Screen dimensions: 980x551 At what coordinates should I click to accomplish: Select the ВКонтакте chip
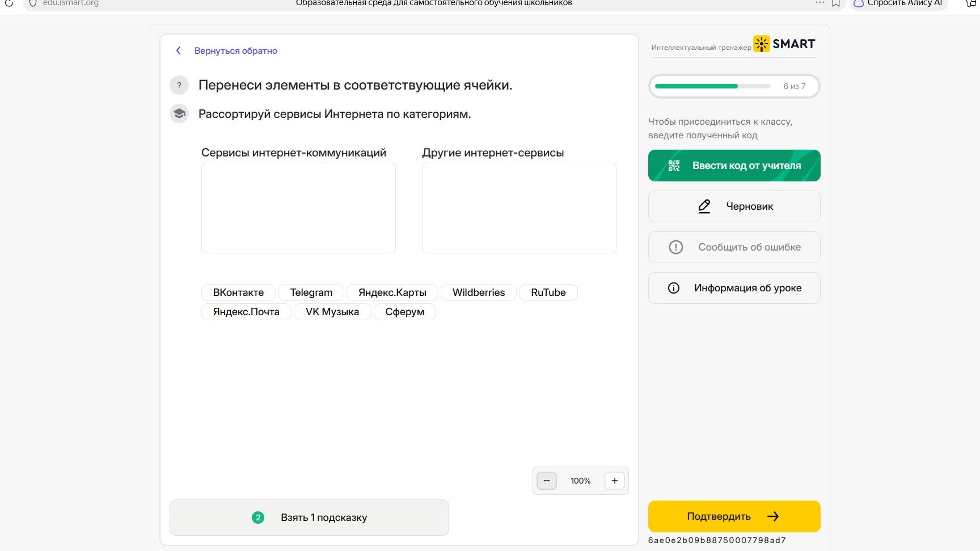coord(238,293)
